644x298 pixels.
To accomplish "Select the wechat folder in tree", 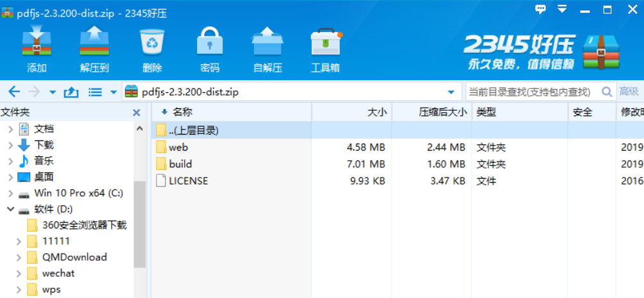I will tap(58, 273).
